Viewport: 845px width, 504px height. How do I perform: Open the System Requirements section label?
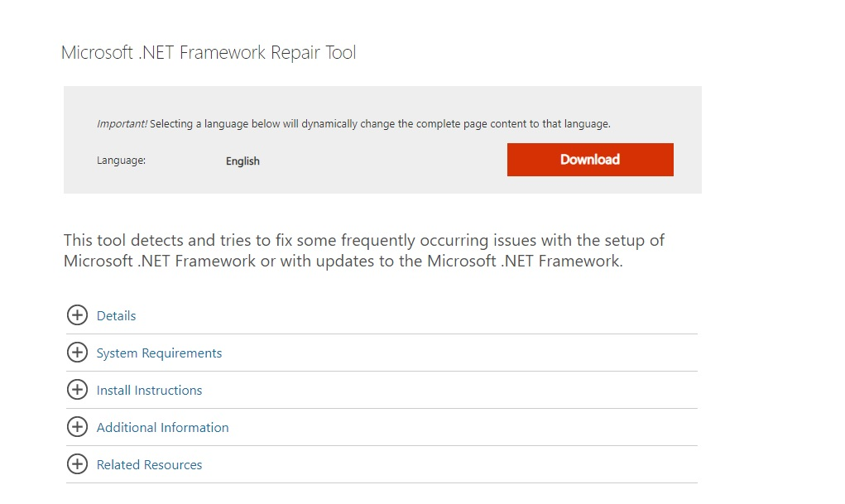click(159, 353)
